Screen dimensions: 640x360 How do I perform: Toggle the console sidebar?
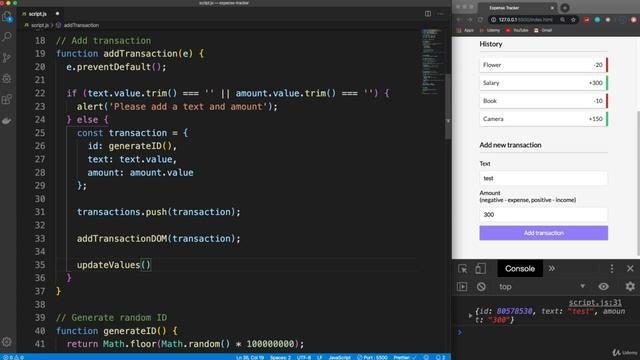click(462, 287)
